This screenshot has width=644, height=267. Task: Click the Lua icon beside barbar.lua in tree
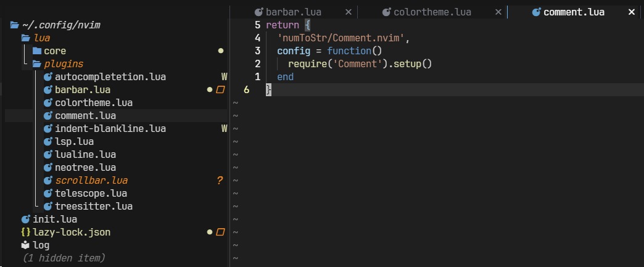pyautogui.click(x=48, y=90)
